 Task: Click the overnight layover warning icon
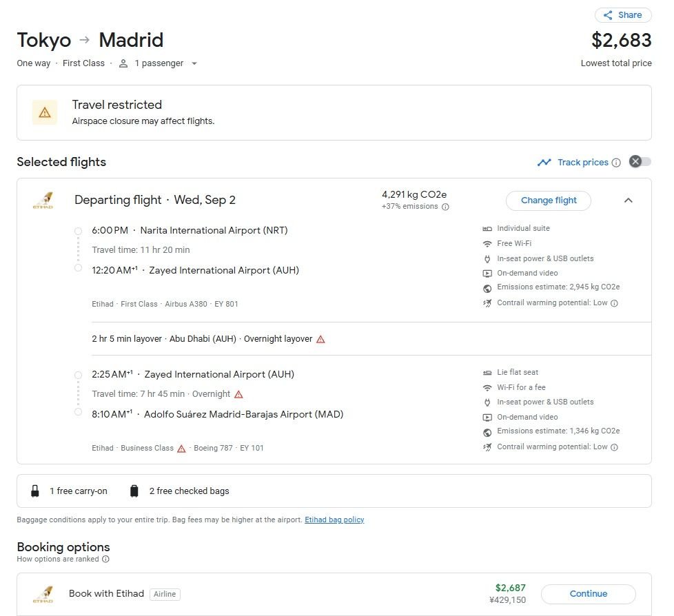point(320,339)
